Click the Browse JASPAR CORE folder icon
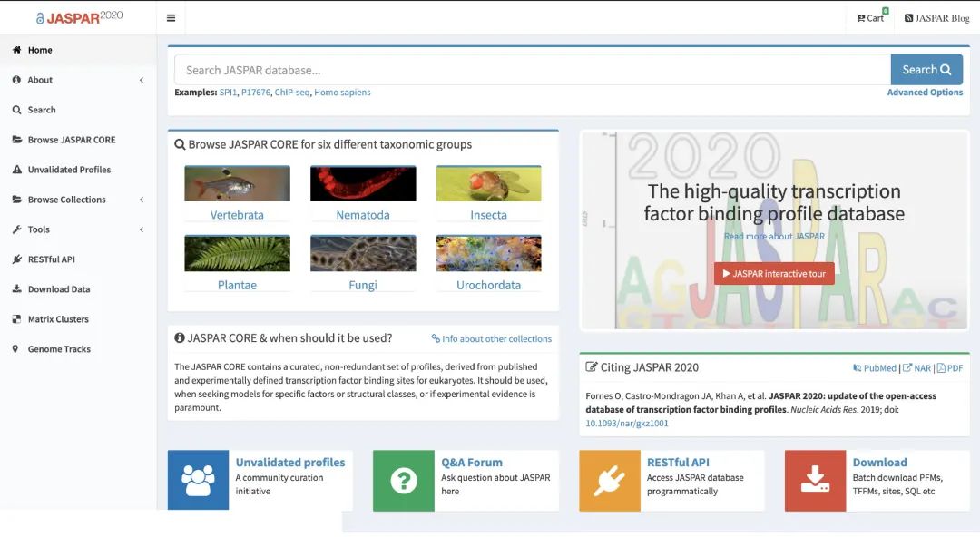 [x=17, y=140]
